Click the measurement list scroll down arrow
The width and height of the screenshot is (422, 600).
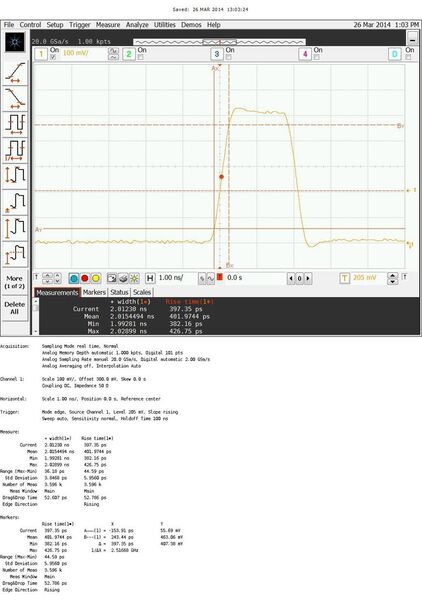coord(36,331)
